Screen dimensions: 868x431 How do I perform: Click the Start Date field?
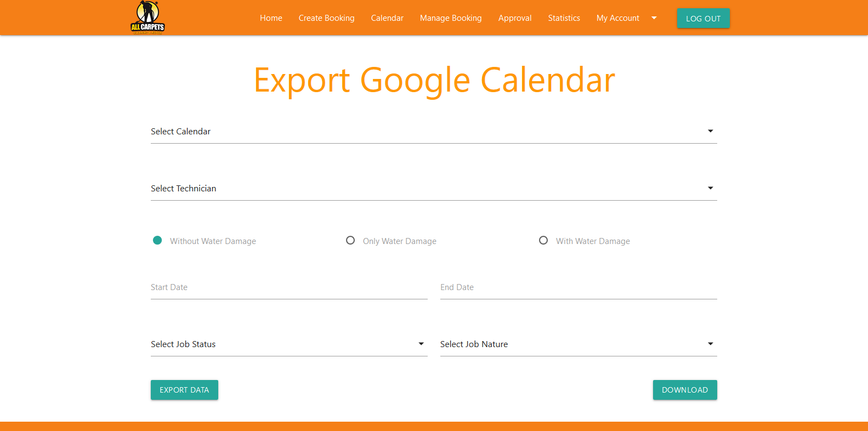[289, 287]
